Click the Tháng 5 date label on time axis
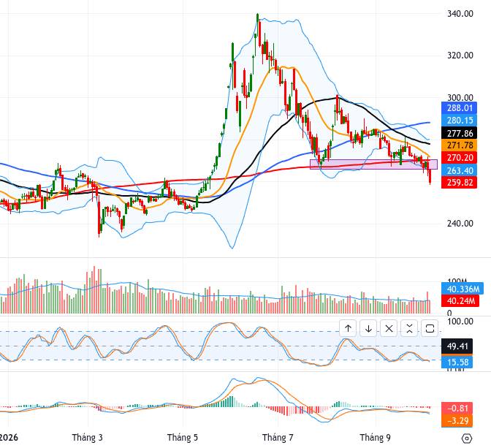Image resolution: width=491 pixels, height=448 pixels. [182, 437]
